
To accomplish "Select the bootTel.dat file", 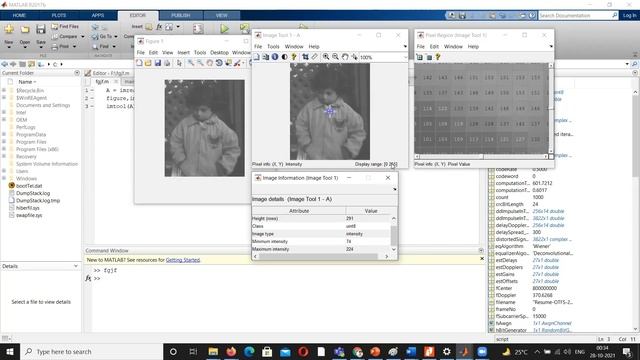I will [29, 186].
